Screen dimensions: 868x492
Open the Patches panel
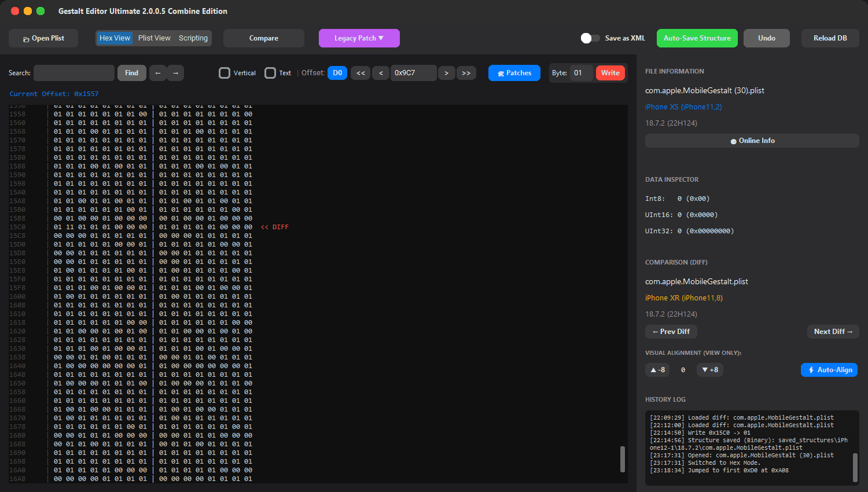tap(514, 73)
